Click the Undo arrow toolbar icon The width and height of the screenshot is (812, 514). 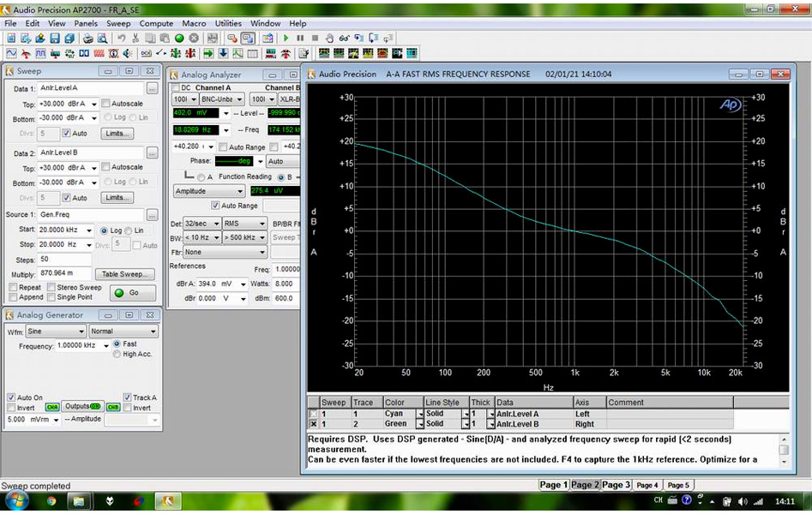[x=122, y=38]
